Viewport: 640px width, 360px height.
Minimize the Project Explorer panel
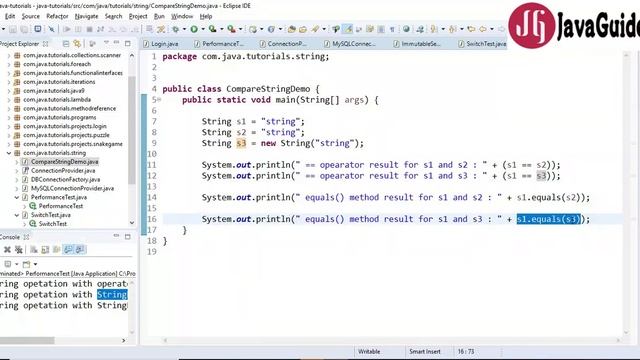click(116, 43)
